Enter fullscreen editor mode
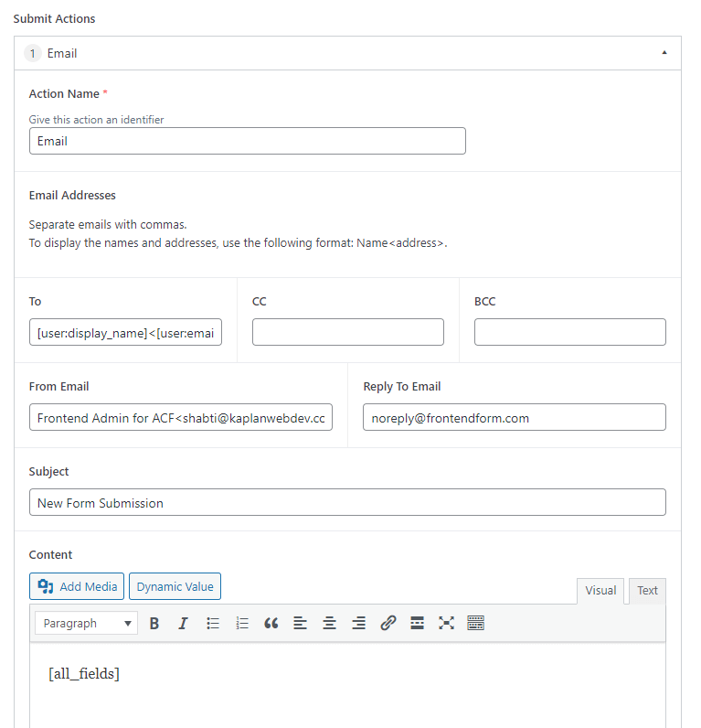 point(446,623)
